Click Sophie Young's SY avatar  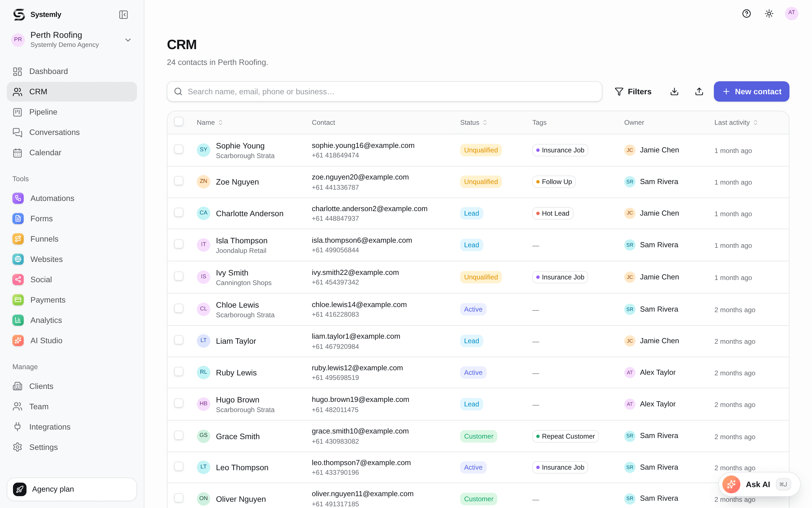pyautogui.click(x=203, y=150)
